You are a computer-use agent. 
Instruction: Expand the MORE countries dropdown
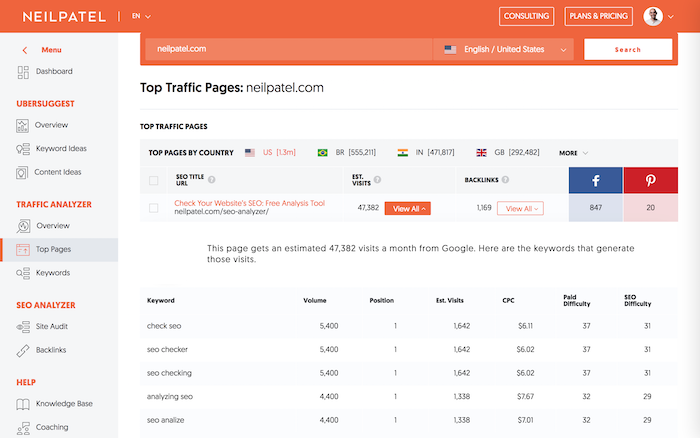(x=574, y=153)
